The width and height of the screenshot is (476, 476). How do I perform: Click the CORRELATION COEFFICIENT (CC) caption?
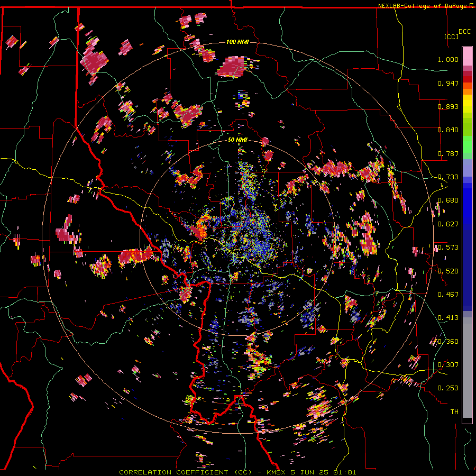185,472
